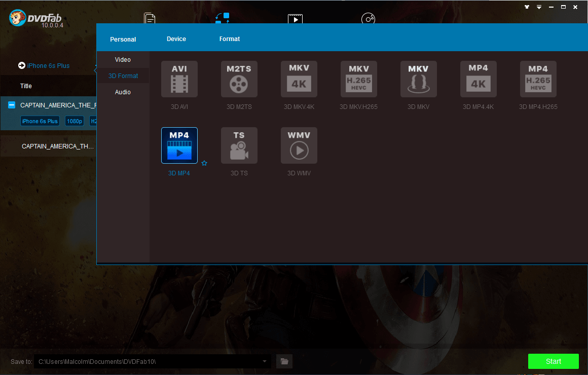Viewport: 588px width, 375px height.
Task: Select the Video category in sidebar
Action: (123, 60)
